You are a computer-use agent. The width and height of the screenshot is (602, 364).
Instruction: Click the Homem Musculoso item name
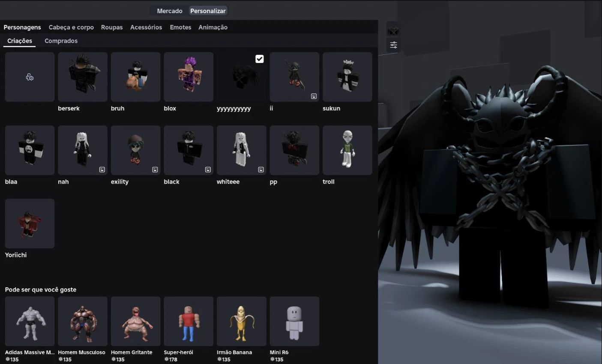coord(81,352)
